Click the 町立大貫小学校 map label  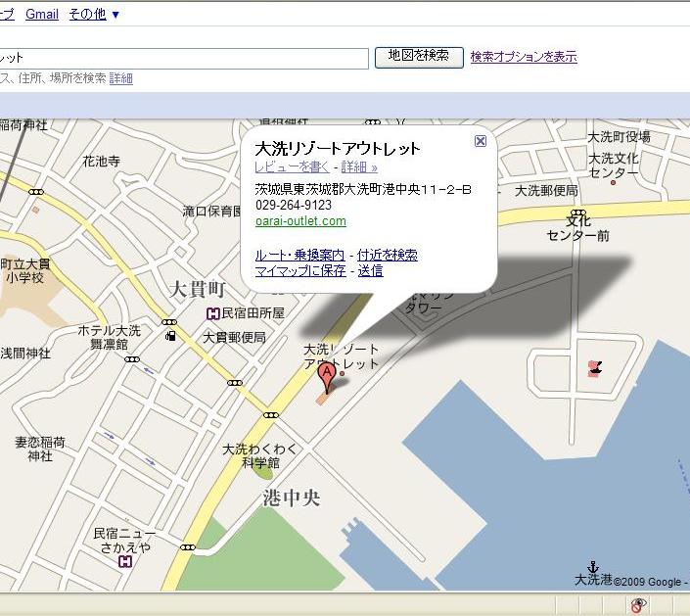[x=25, y=271]
